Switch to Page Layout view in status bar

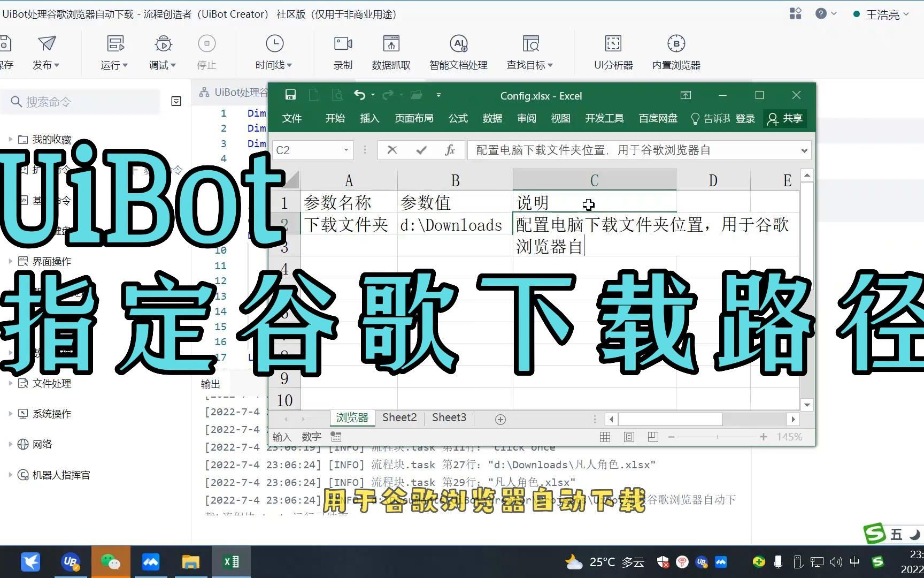(629, 437)
